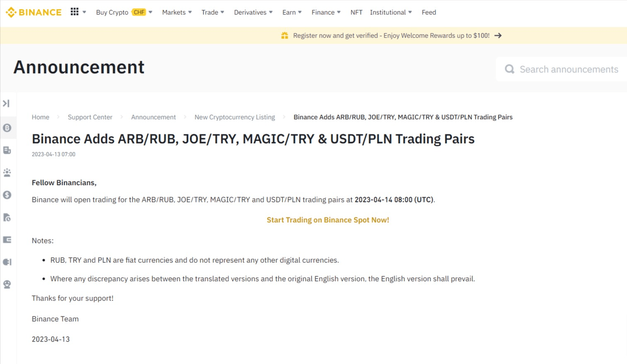Click Start Trading on Binance Spot Now link

coord(328,220)
